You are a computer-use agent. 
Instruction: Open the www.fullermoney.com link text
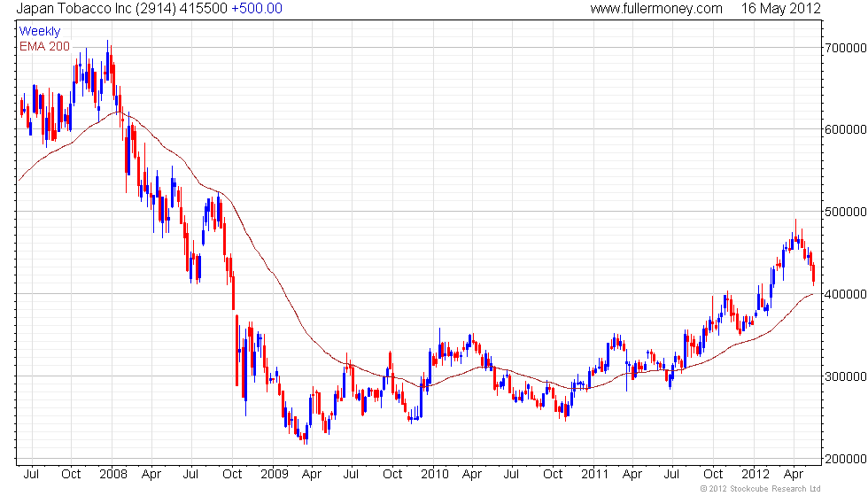pyautogui.click(x=656, y=8)
